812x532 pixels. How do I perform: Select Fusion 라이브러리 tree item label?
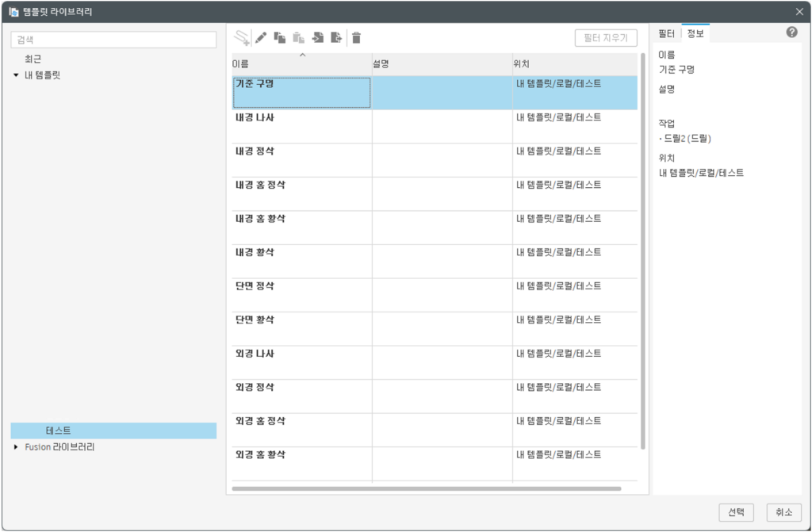coord(59,446)
